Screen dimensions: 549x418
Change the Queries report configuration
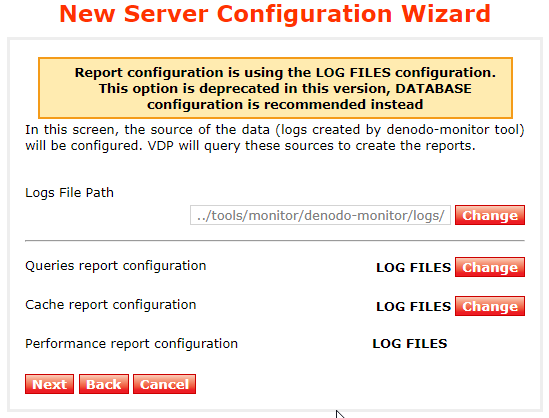[x=489, y=267]
